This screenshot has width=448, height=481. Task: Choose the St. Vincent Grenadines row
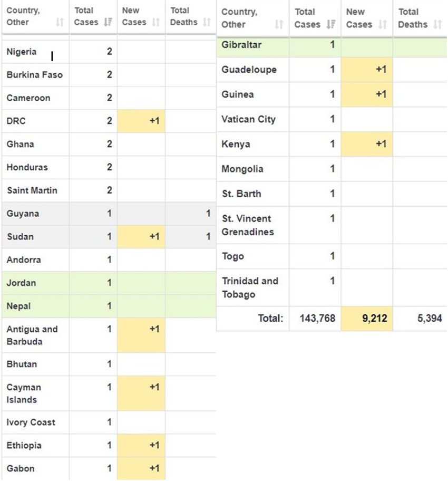(247, 225)
